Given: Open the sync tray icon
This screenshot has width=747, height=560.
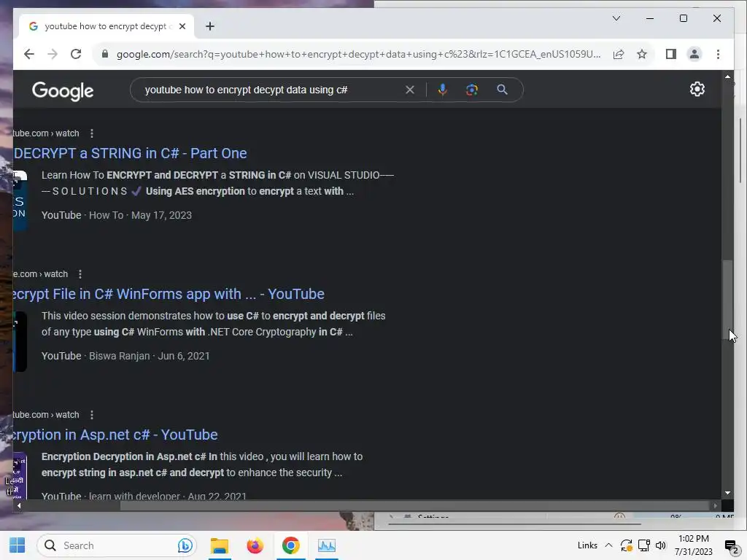Looking at the screenshot, I should coord(626,545).
